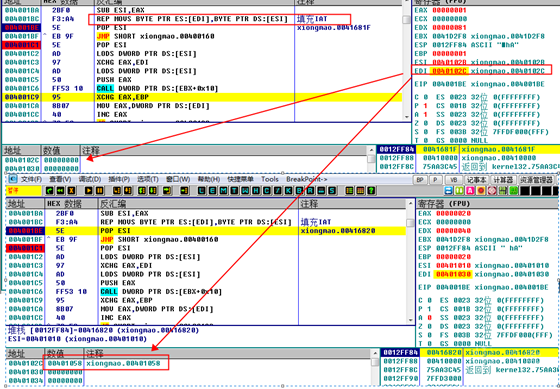560x389 pixels.
Task: Open the 调试(D) menu
Action: (x=90, y=179)
